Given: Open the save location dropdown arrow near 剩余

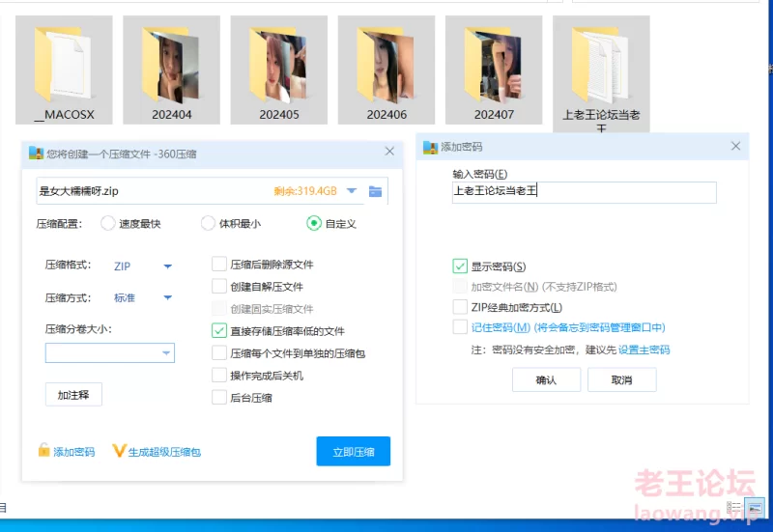Looking at the screenshot, I should (352, 190).
